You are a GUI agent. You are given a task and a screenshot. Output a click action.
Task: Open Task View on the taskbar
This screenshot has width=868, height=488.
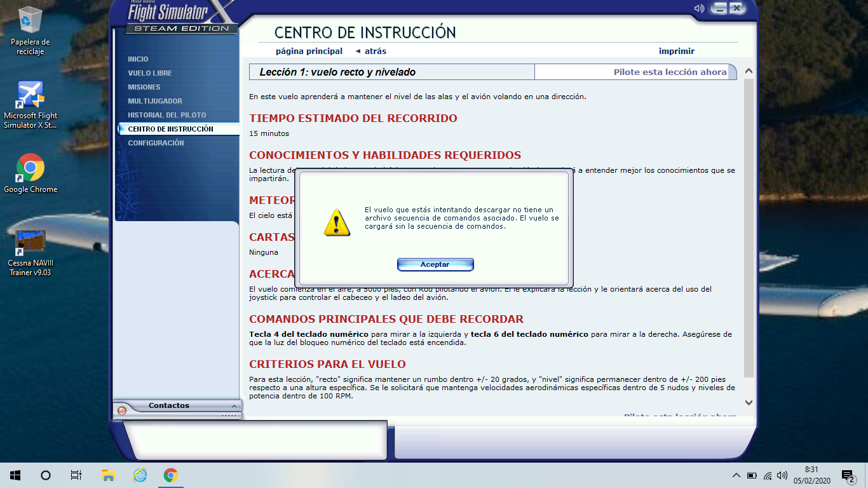[x=76, y=475]
